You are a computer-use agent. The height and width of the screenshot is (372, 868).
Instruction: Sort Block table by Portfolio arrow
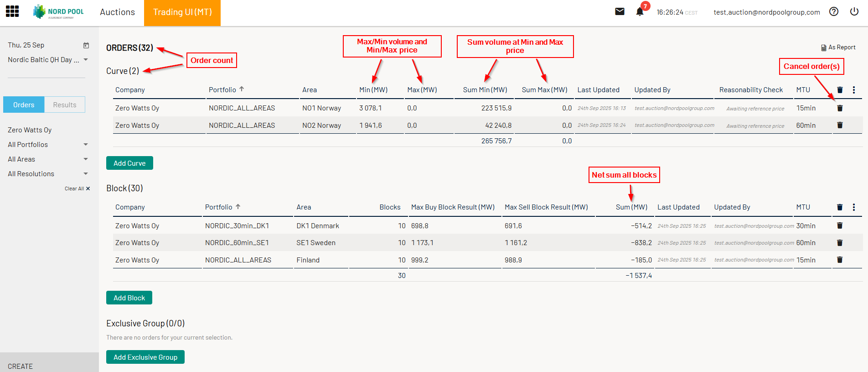tap(238, 207)
